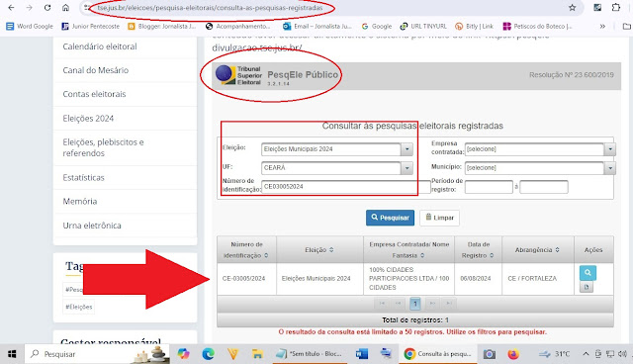
Task: Open the browser home page
Action: [65, 8]
